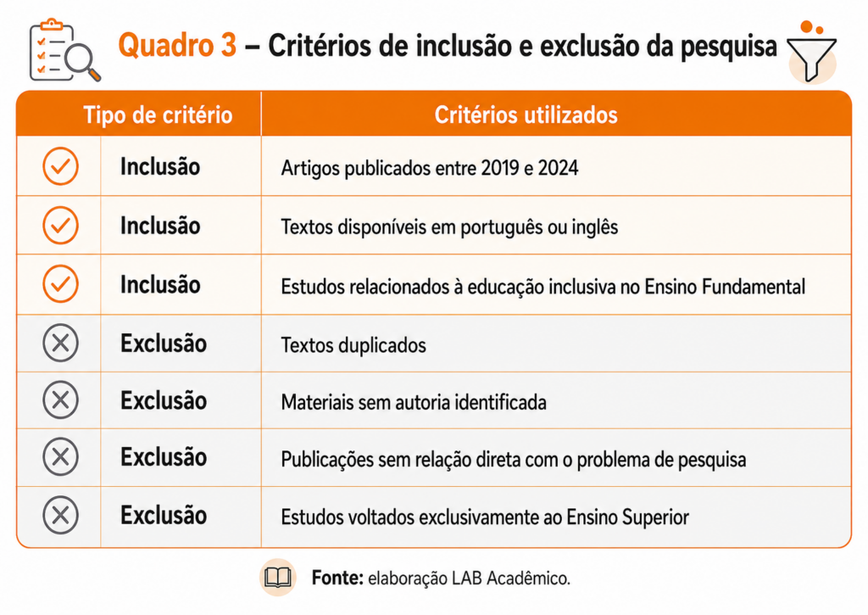Click X icon for problema de pesquisa row
Image resolution: width=868 pixels, height=615 pixels.
tap(60, 457)
